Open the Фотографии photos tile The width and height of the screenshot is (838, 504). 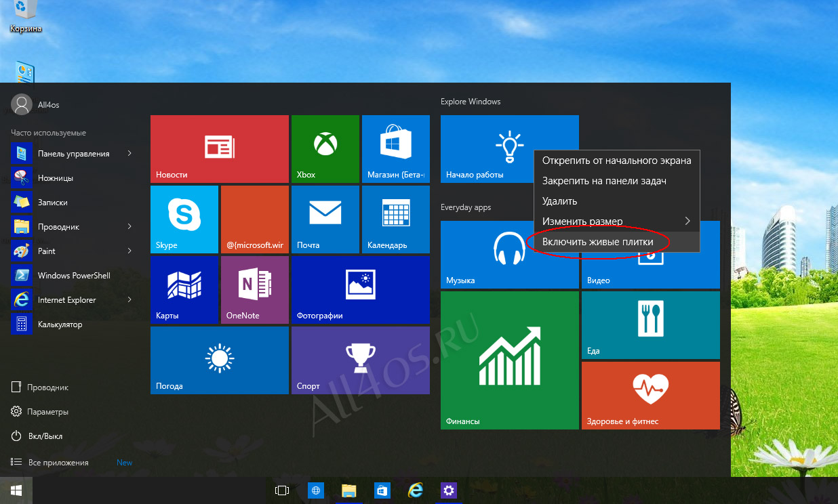click(361, 290)
